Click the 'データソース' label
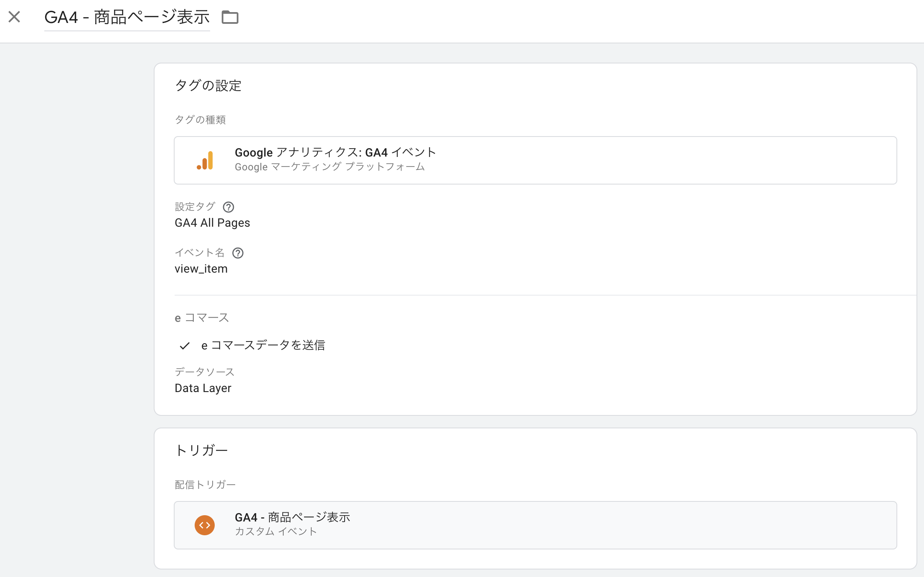 click(x=204, y=372)
